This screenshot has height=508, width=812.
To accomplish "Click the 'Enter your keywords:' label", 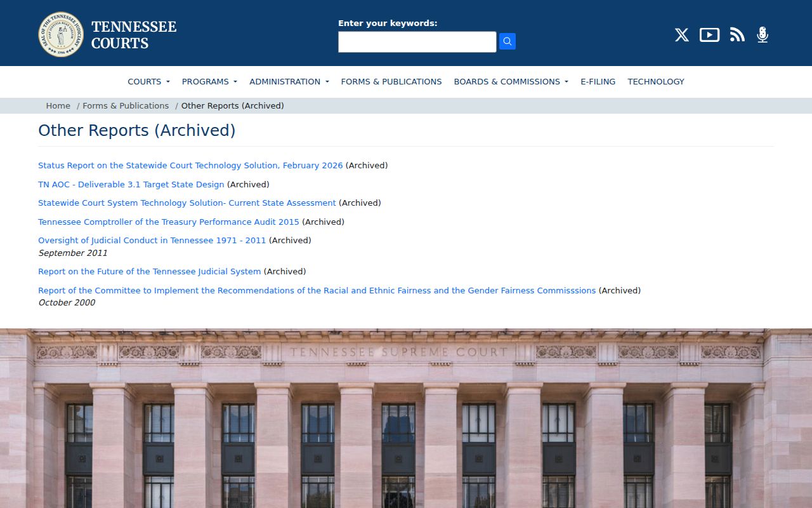I will [x=388, y=23].
